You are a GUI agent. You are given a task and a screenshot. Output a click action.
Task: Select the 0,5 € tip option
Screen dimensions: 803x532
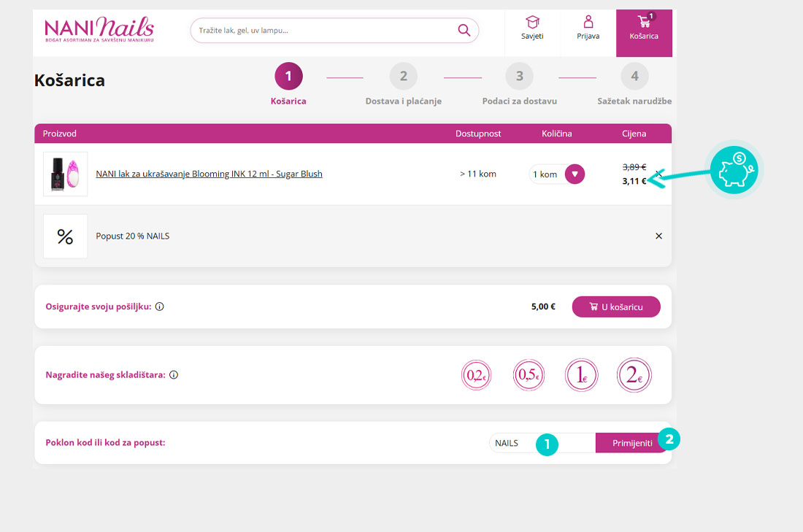[x=529, y=375]
